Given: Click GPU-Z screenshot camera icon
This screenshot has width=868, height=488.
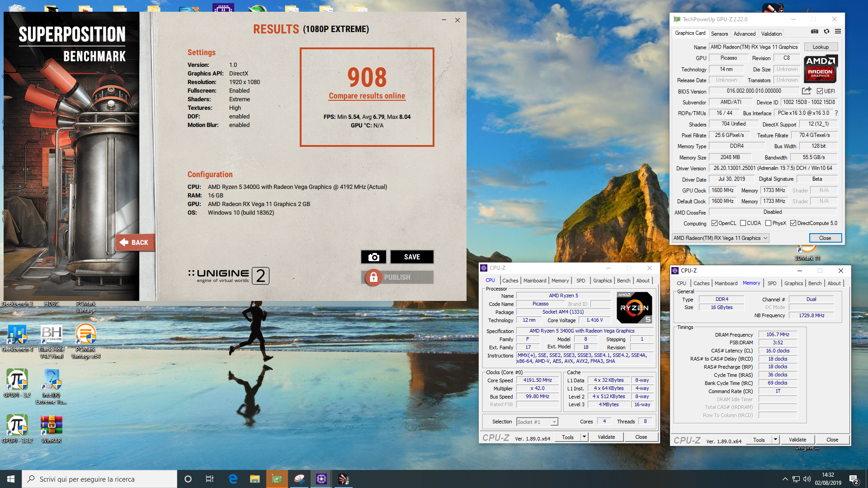Looking at the screenshot, I should pos(815,32).
